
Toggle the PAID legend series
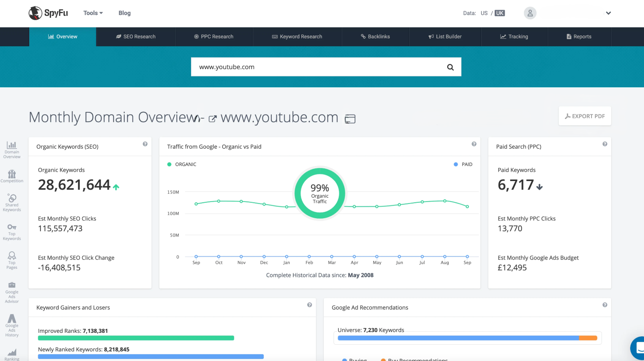pyautogui.click(x=463, y=164)
